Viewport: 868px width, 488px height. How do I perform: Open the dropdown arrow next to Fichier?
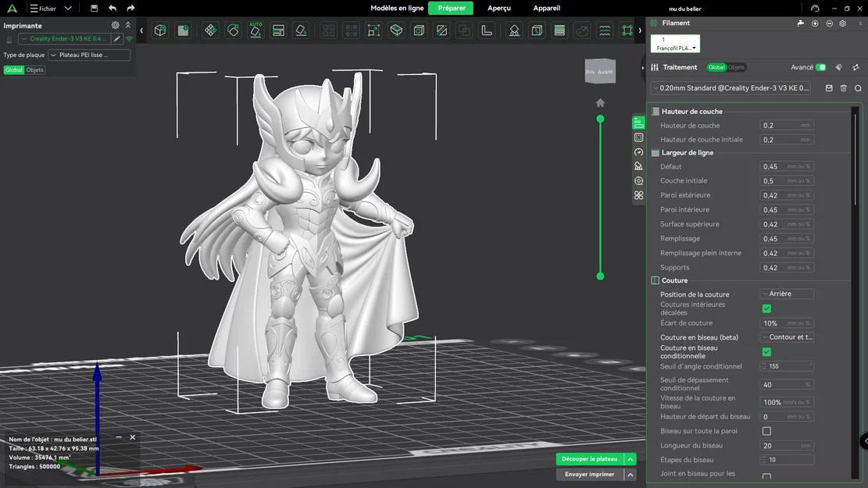pos(68,9)
